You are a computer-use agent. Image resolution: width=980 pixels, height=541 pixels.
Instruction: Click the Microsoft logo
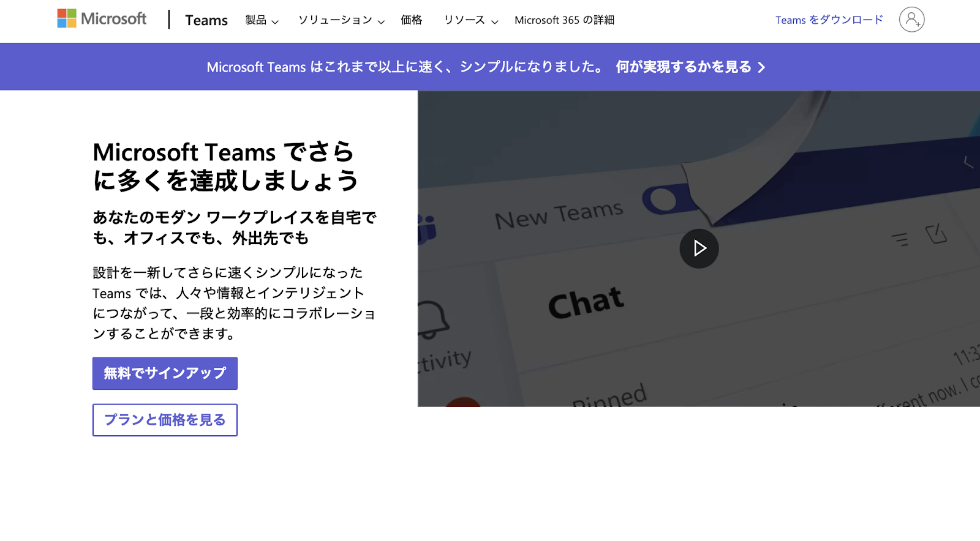[x=102, y=19]
